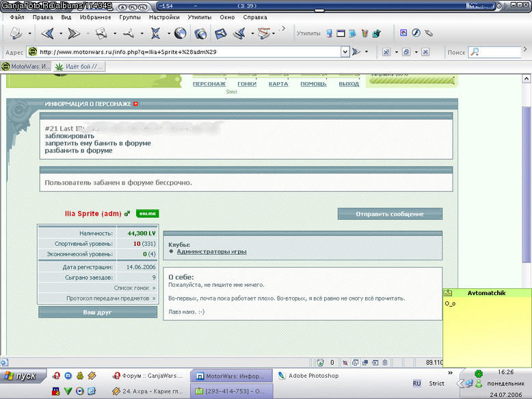The image size is (532, 399).
Task: Launch Maxthon from the quick launch icon
Action: 68,376
